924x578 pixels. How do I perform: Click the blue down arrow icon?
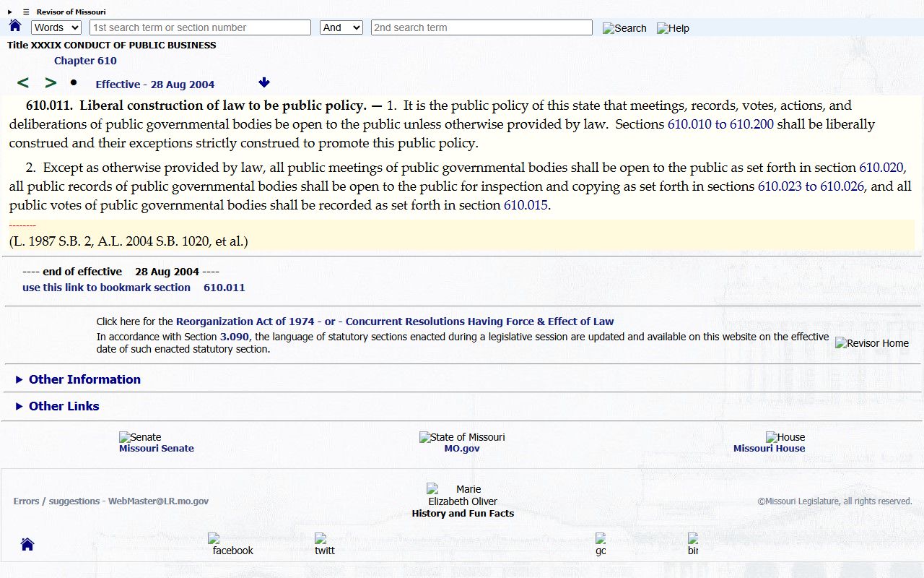click(x=264, y=82)
